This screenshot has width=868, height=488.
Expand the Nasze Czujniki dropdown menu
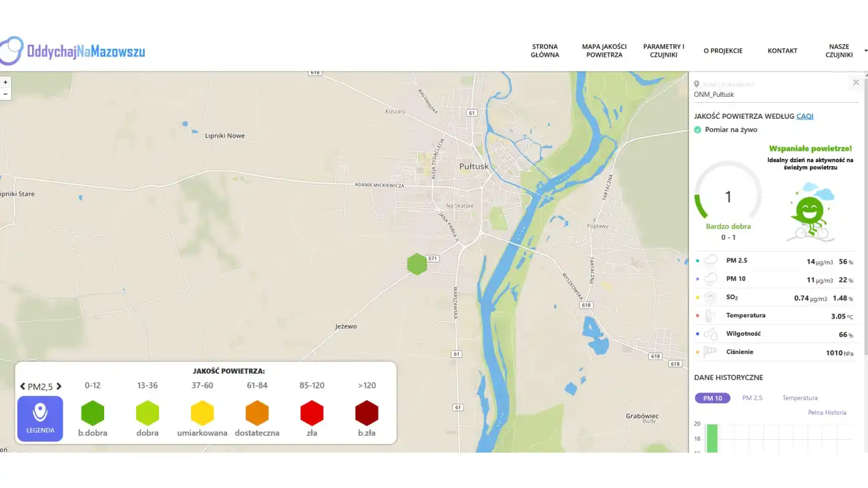click(x=840, y=51)
